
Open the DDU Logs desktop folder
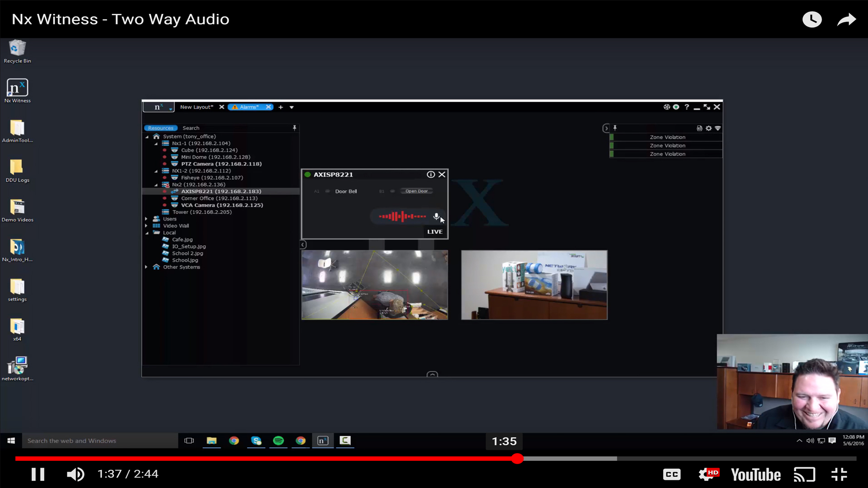click(x=17, y=171)
